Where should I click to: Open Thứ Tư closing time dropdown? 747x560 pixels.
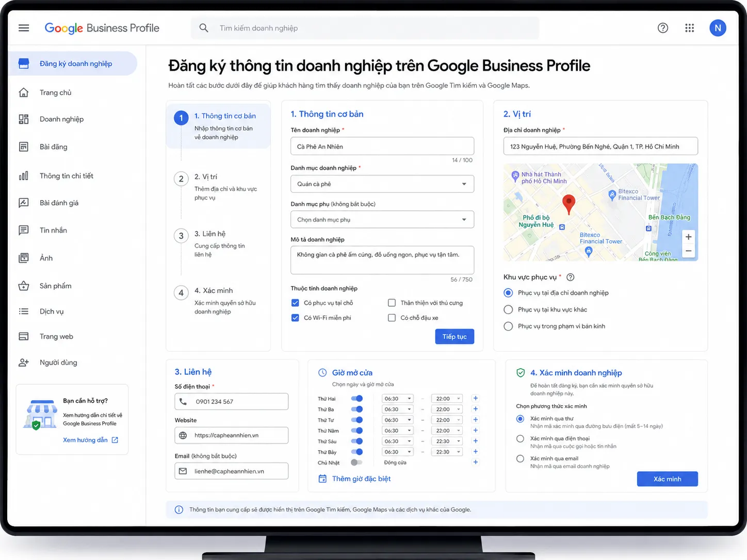click(x=446, y=420)
